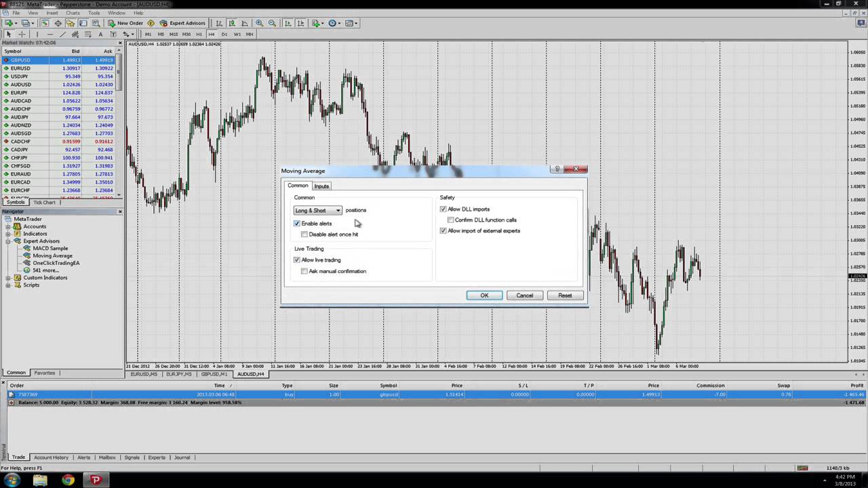Screen dimensions: 868x488
Task: Open Google Chrome from the taskbar
Action: pyautogui.click(x=68, y=480)
